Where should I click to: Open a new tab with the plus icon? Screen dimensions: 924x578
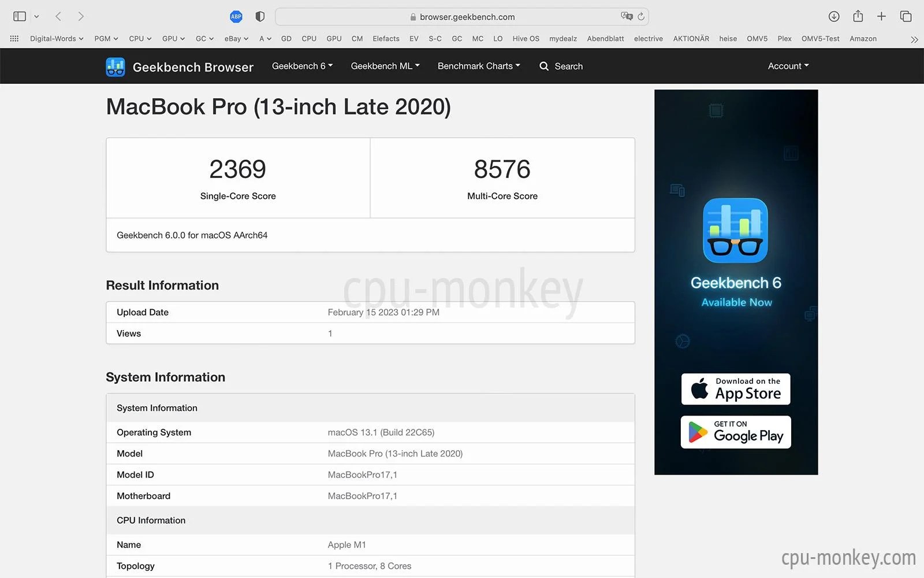tap(881, 16)
